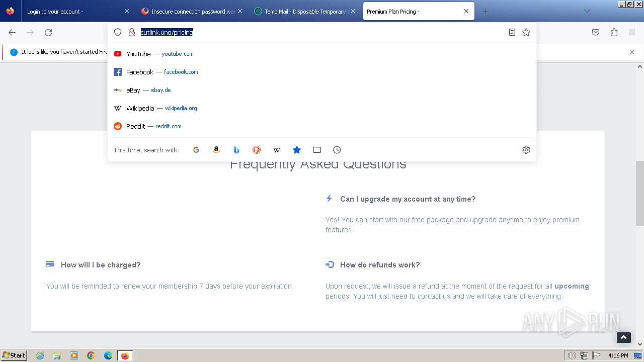Search in History clock icon
The image size is (644, 362).
click(337, 150)
